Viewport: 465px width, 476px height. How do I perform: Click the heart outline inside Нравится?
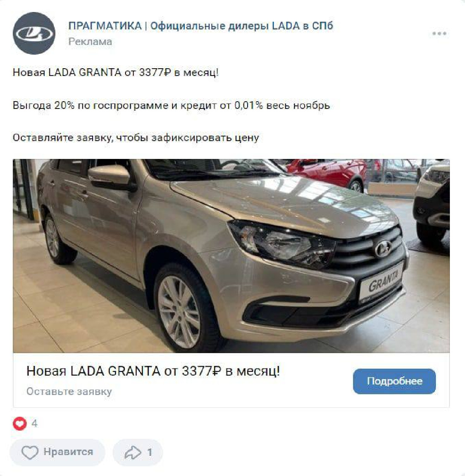point(30,452)
